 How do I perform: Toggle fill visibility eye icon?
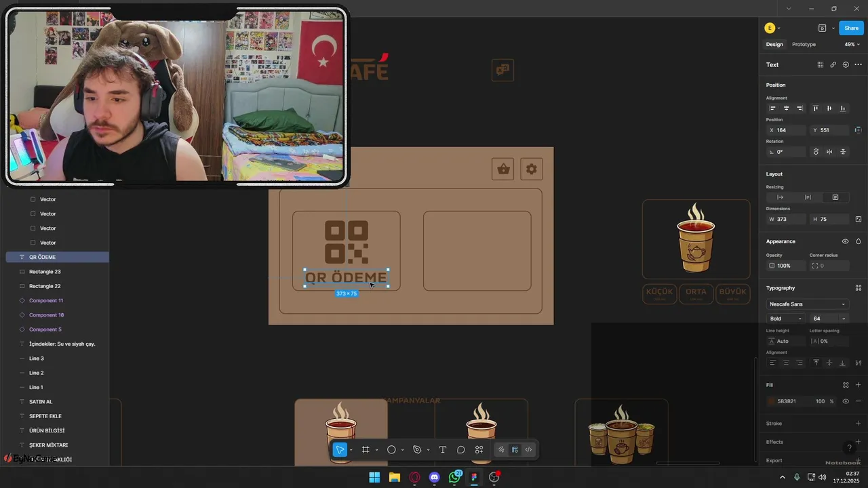pos(846,401)
